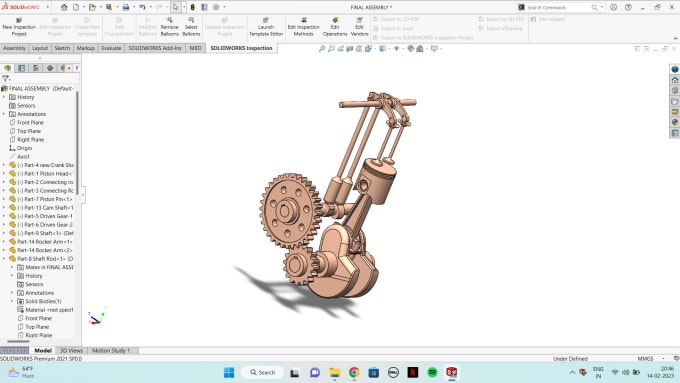
Task: Switch to the Sketch tab
Action: pos(62,48)
